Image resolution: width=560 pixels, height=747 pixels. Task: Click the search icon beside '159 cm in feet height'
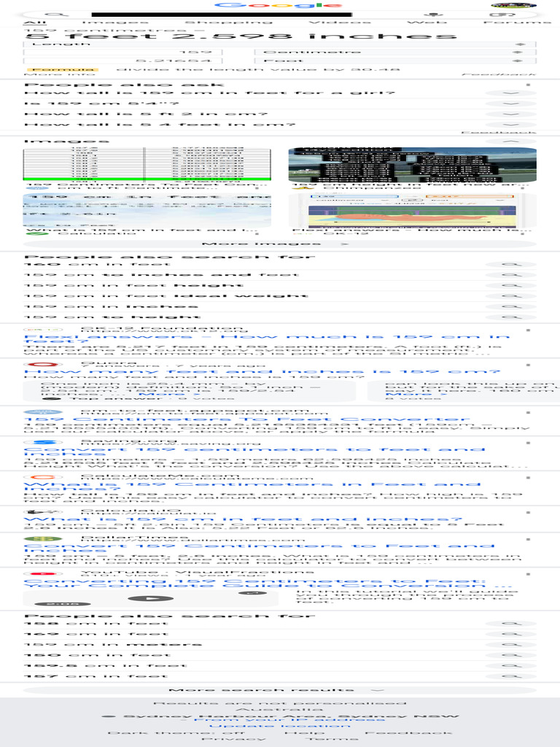coord(511,285)
